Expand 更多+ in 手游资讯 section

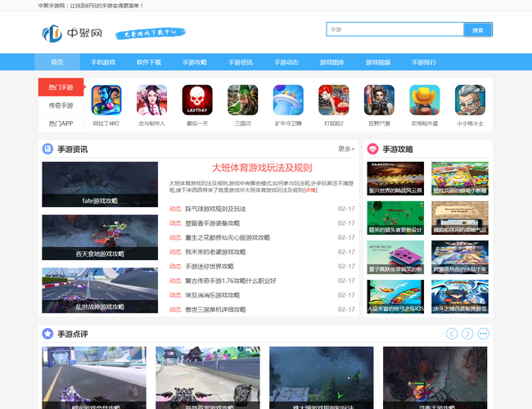[x=346, y=149]
